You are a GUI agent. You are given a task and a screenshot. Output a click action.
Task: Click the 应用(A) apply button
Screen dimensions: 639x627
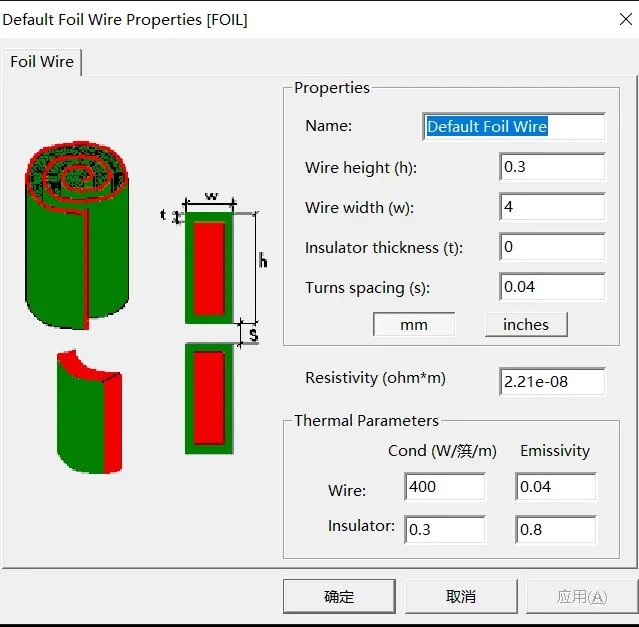[x=582, y=596]
